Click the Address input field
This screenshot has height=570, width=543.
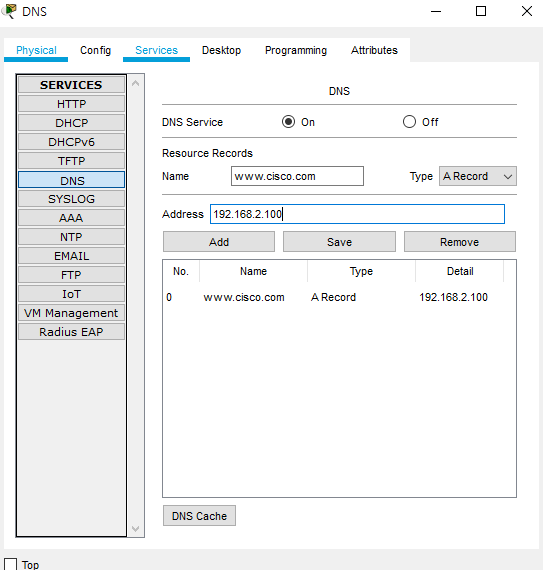tap(357, 214)
